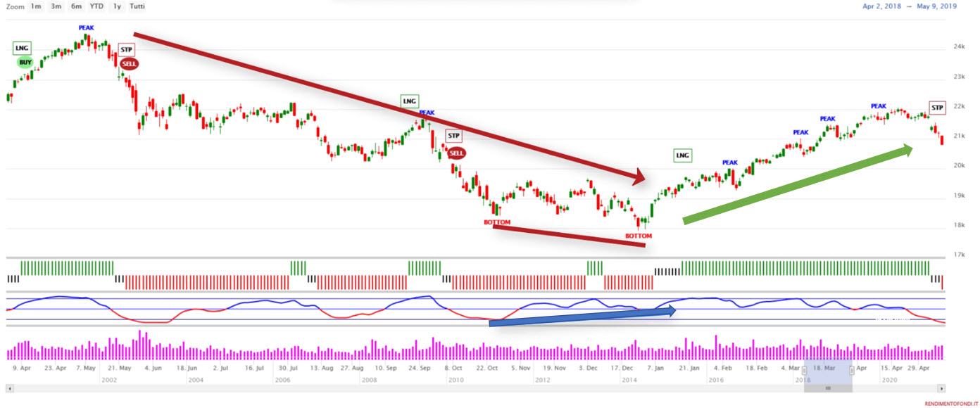Show all data with Tutti

click(138, 6)
